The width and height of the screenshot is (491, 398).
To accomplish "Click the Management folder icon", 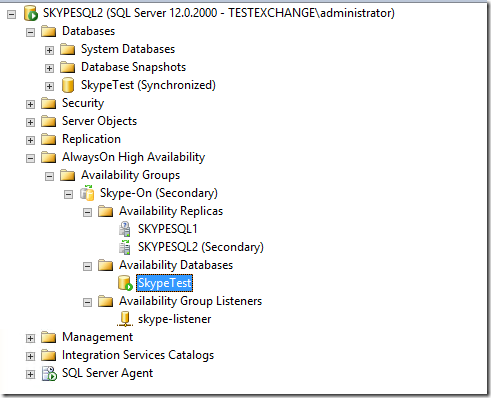I will pyautogui.click(x=49, y=338).
